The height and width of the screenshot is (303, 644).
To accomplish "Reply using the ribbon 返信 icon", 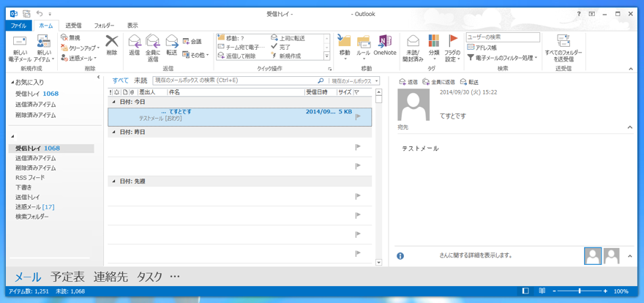I will [x=135, y=45].
